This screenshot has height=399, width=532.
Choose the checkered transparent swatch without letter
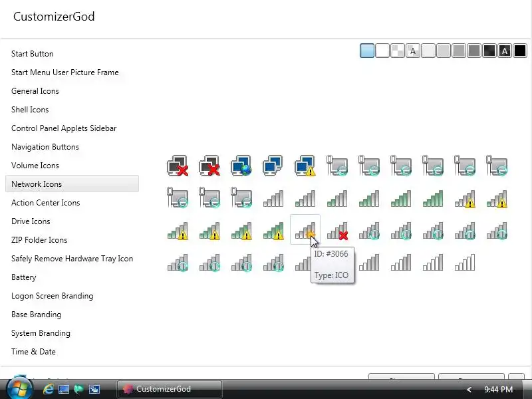[398, 51]
